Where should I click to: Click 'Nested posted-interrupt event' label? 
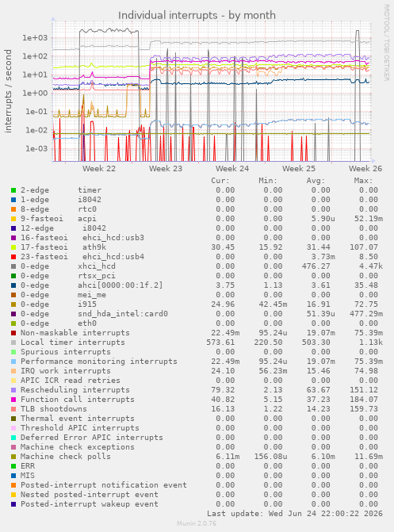90,494
